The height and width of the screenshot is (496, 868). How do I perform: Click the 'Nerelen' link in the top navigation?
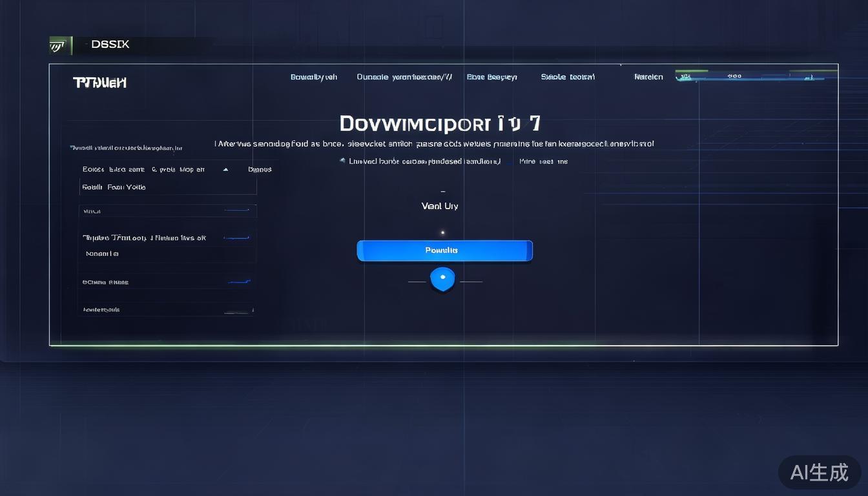tap(648, 77)
